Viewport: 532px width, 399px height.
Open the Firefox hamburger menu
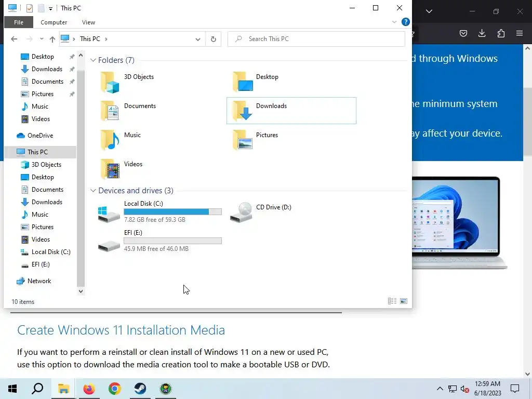(x=520, y=33)
